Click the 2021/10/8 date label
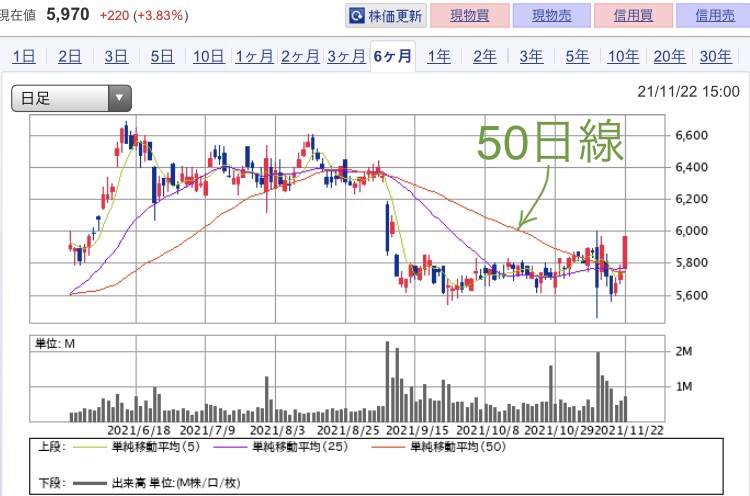 pos(487,430)
